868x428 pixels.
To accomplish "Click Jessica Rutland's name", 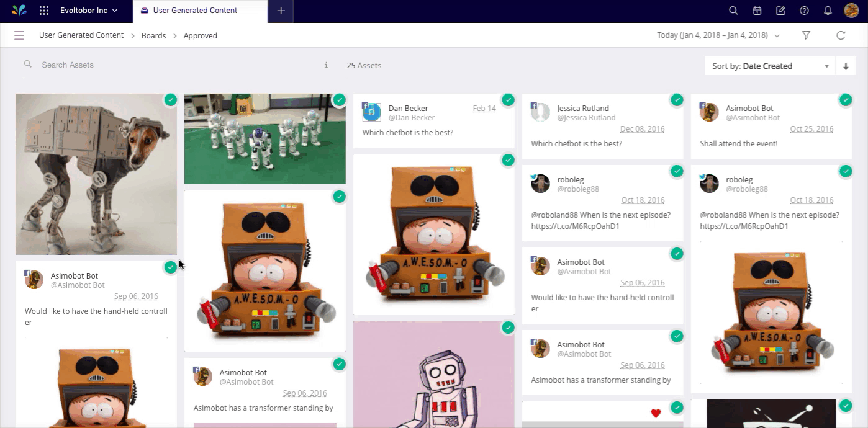I will 583,108.
